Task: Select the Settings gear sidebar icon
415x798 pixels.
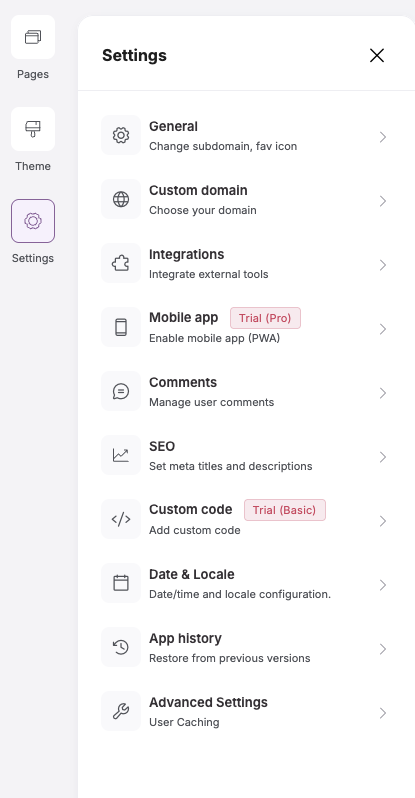Action: 33,221
